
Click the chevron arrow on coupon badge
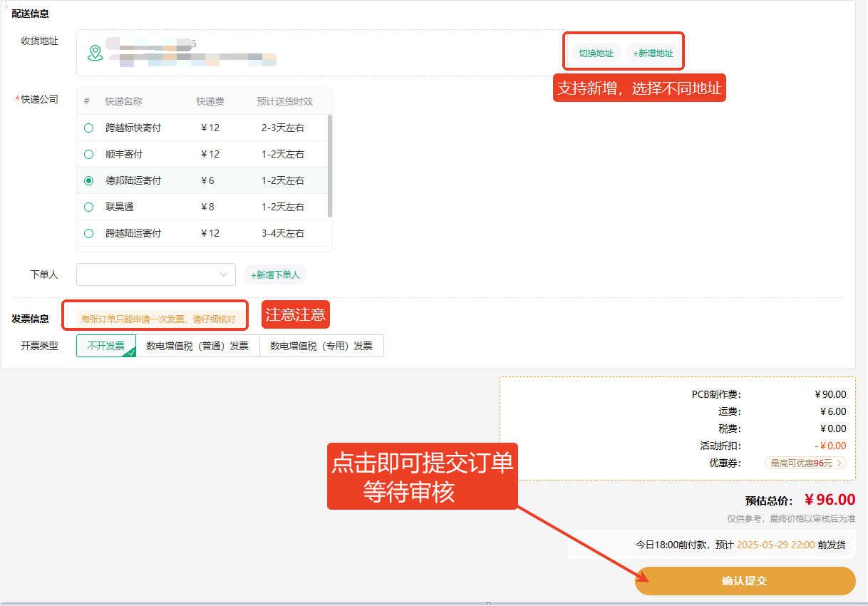(x=839, y=463)
